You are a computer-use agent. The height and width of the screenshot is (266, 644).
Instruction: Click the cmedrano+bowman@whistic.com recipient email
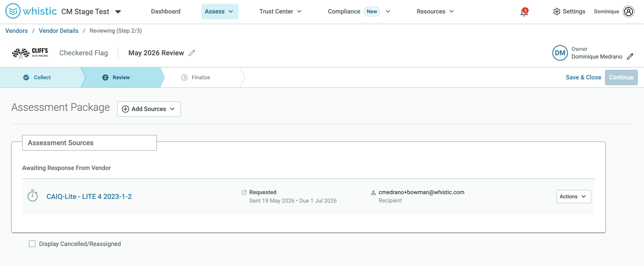click(x=421, y=192)
